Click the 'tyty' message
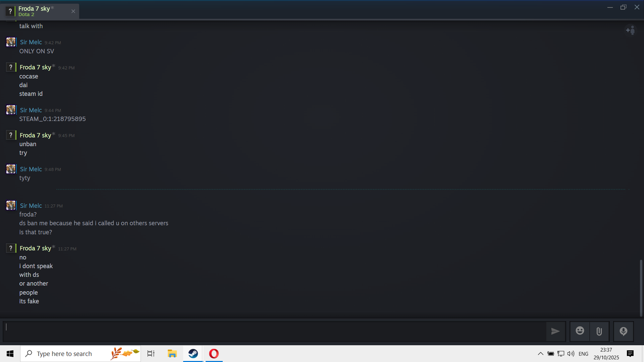This screenshot has height=362, width=644. coord(25,178)
